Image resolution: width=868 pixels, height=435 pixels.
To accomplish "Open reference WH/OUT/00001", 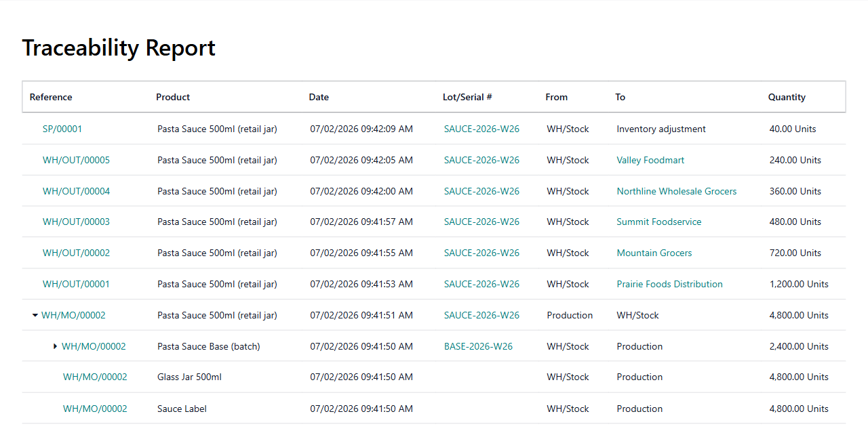I will 76,284.
